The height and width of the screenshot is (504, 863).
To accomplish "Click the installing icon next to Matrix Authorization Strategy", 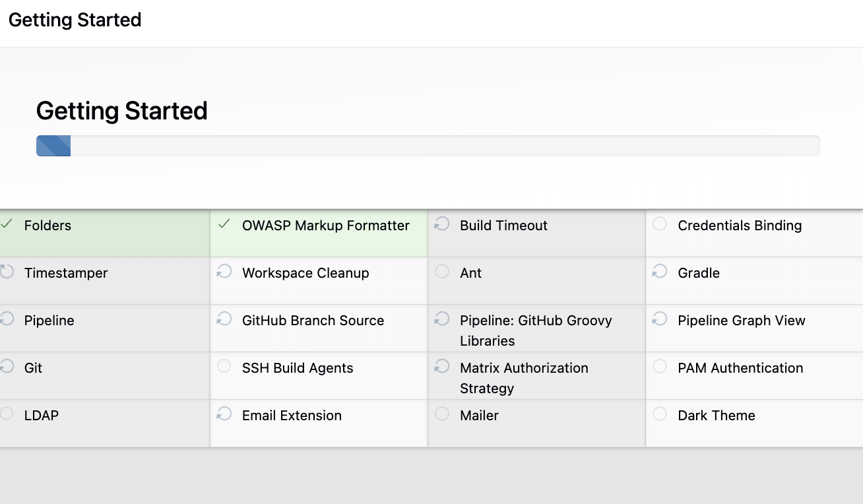I will (x=442, y=367).
